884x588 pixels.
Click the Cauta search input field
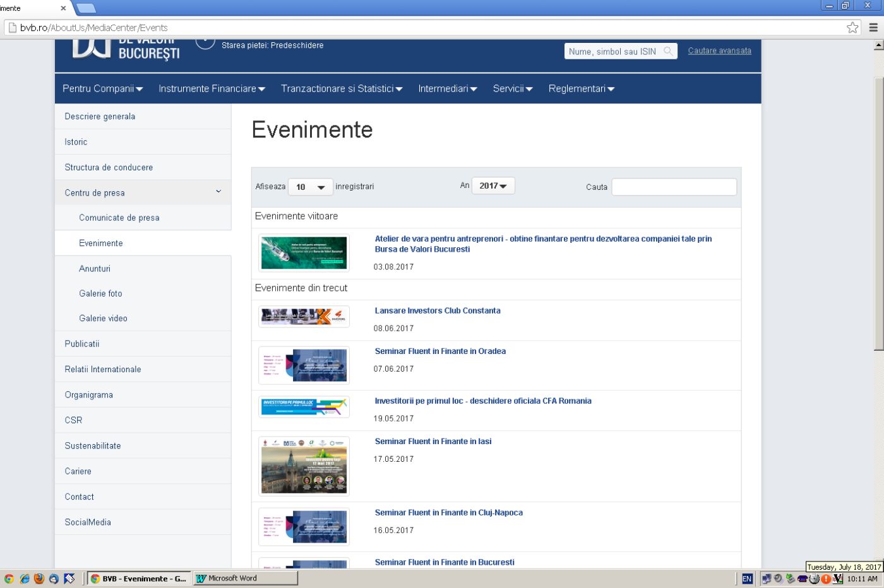674,187
